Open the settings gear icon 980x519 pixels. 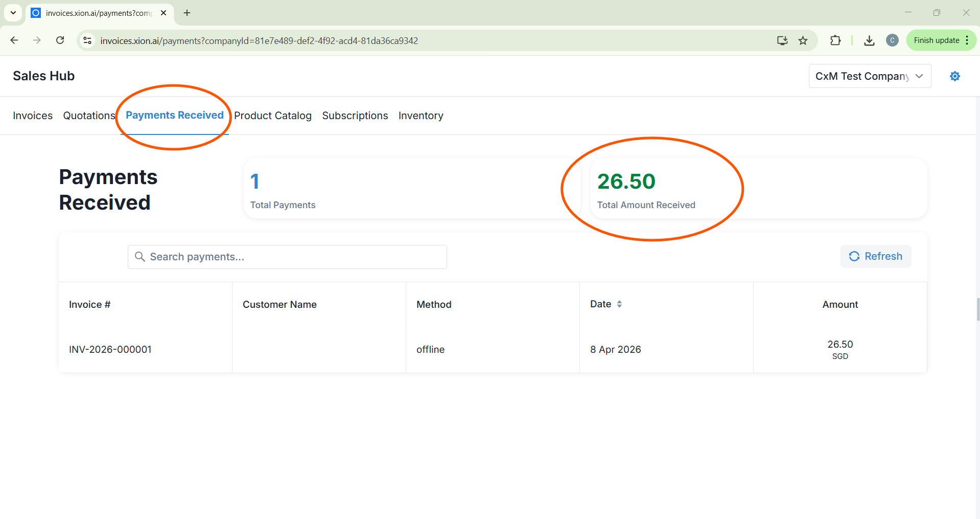tap(954, 76)
